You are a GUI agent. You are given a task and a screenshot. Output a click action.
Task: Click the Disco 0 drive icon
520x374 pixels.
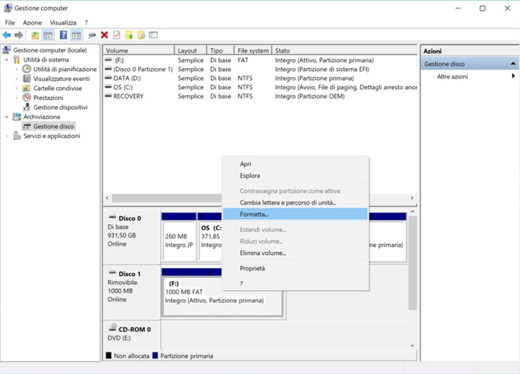click(x=112, y=217)
